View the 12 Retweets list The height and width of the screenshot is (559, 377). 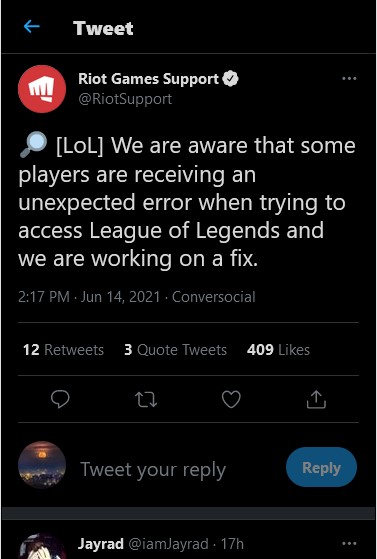pos(63,350)
